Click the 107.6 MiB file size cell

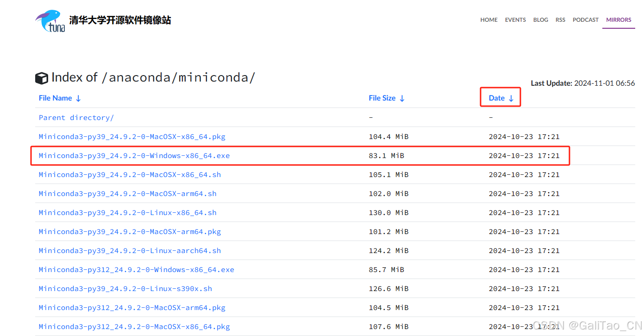click(388, 327)
